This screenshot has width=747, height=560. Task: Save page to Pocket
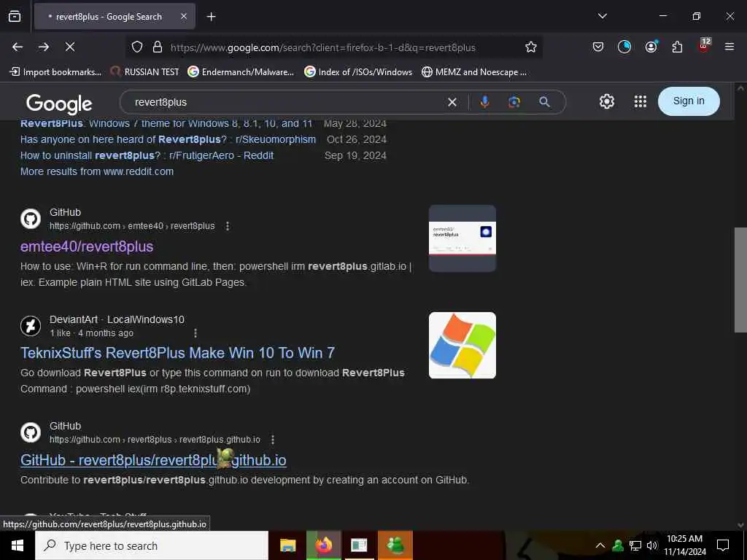pyautogui.click(x=598, y=47)
